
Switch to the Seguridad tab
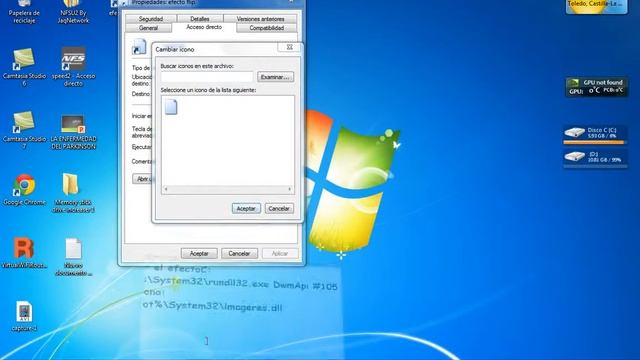pyautogui.click(x=151, y=19)
